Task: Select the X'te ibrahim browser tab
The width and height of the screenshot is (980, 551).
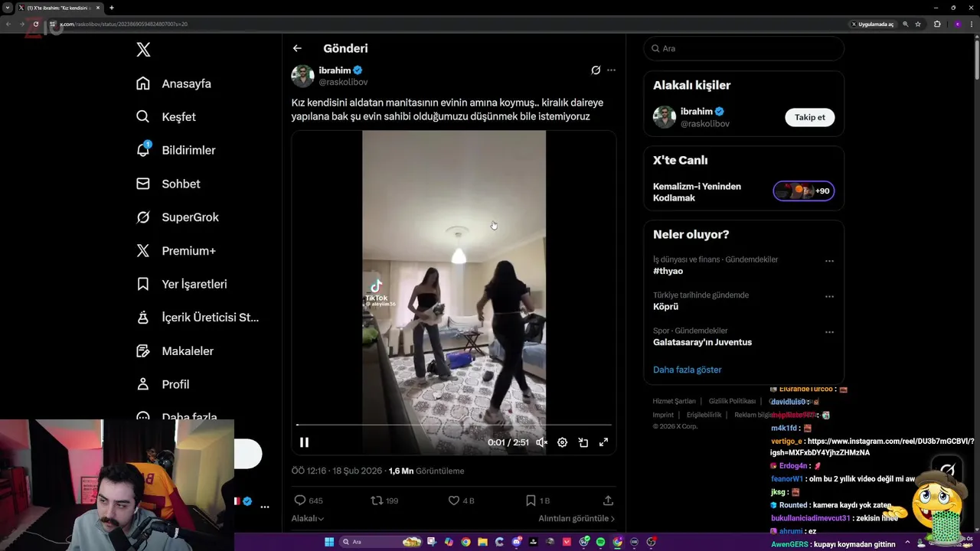Action: 60,8
